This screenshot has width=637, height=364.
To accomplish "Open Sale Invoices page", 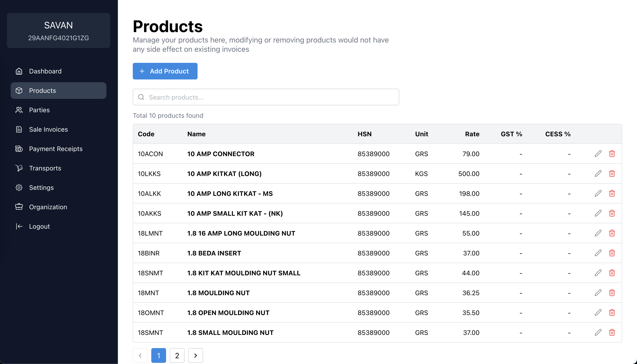I will (48, 129).
